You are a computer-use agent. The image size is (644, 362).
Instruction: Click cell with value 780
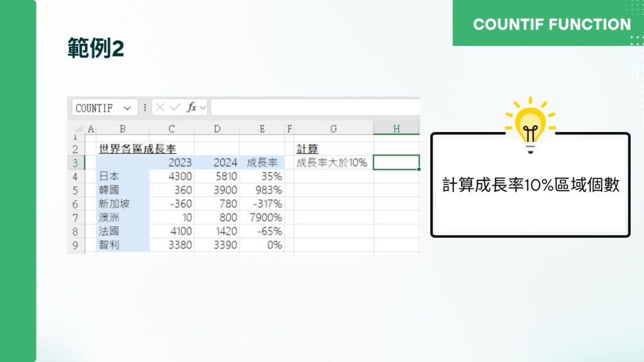[217, 204]
